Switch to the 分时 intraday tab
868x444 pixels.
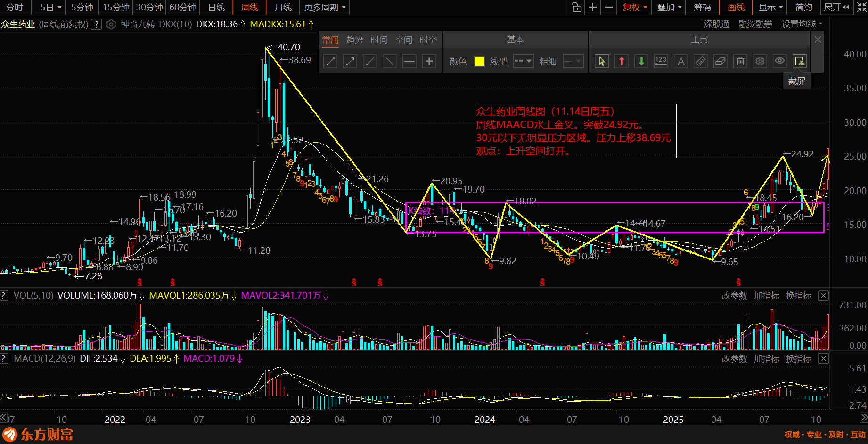15,8
